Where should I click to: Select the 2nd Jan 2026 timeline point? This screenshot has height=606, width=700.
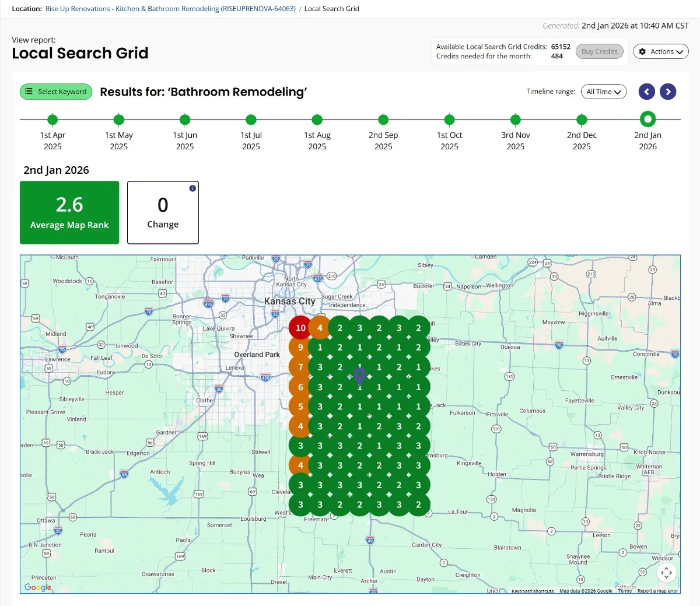pos(647,120)
